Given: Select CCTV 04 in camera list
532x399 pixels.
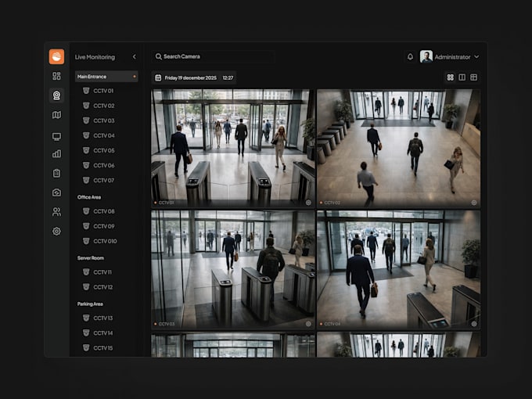Looking at the screenshot, I should point(99,135).
